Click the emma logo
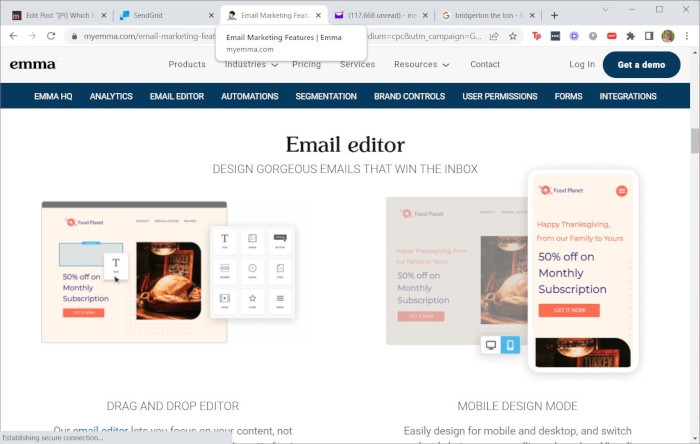This screenshot has width=700, height=444. click(33, 64)
